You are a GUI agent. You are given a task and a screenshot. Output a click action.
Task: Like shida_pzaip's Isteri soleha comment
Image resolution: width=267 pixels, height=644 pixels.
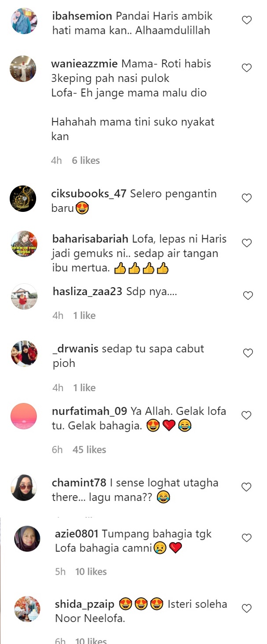pos(247,608)
